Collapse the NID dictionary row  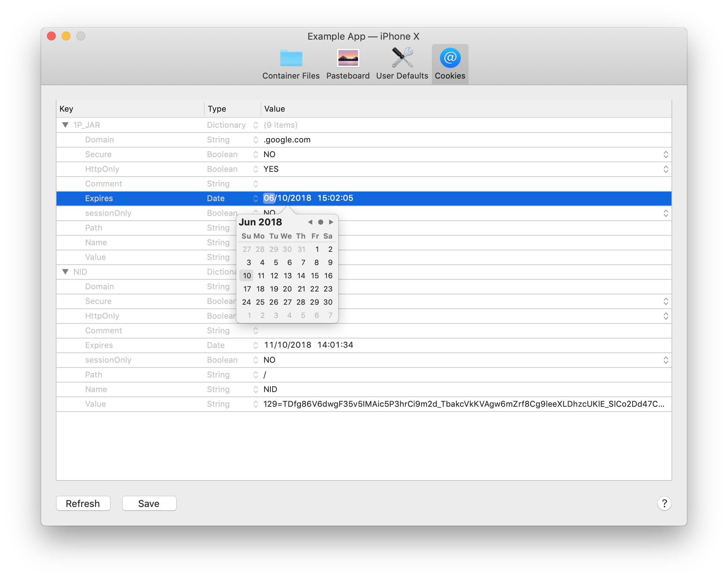[x=65, y=272]
